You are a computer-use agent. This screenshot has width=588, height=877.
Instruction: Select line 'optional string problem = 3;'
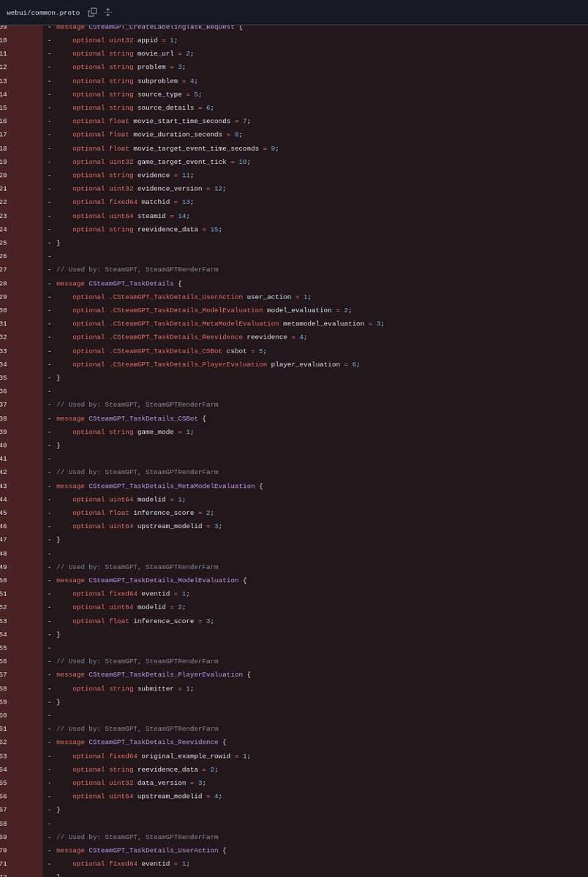(x=129, y=67)
